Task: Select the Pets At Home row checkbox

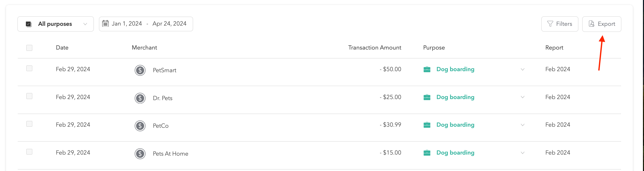Action: [x=29, y=152]
